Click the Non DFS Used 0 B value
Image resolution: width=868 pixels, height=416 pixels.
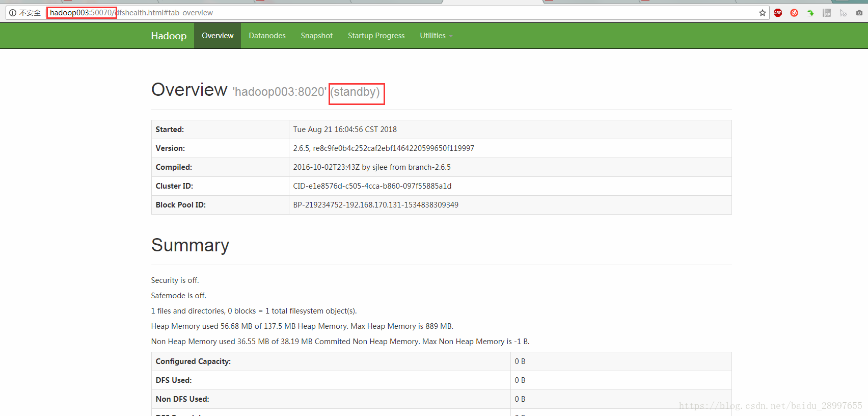point(520,399)
